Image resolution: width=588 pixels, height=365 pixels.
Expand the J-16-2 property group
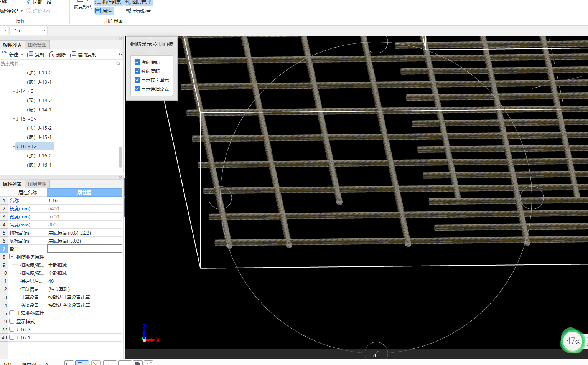point(12,329)
